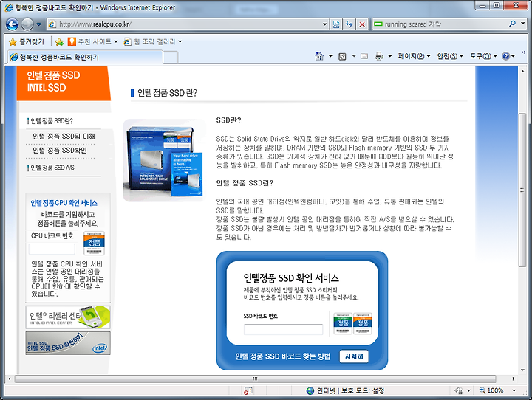The width and height of the screenshot is (532, 400).
Task: Click the SSD 바코드 번호 input field
Action: (x=283, y=329)
